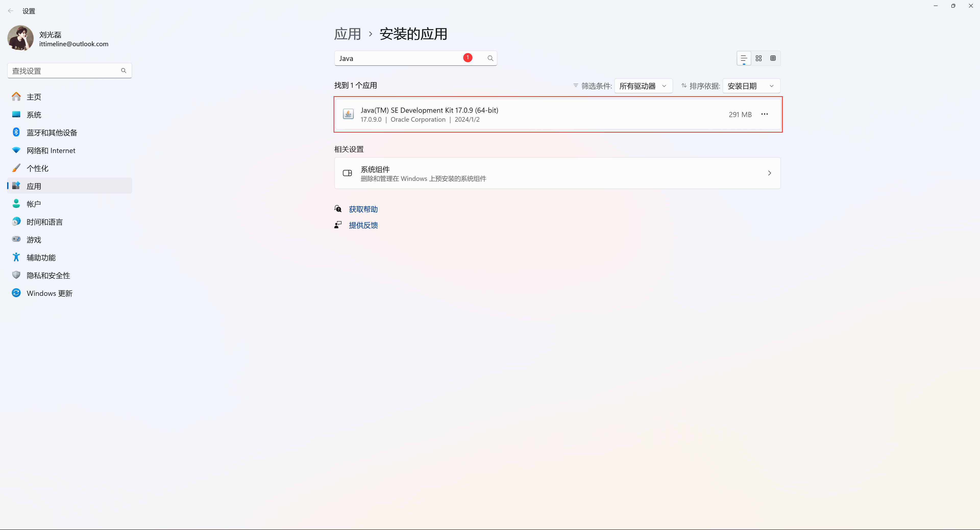This screenshot has width=980, height=530.
Task: Open 网络和 Internet settings
Action: pos(70,150)
